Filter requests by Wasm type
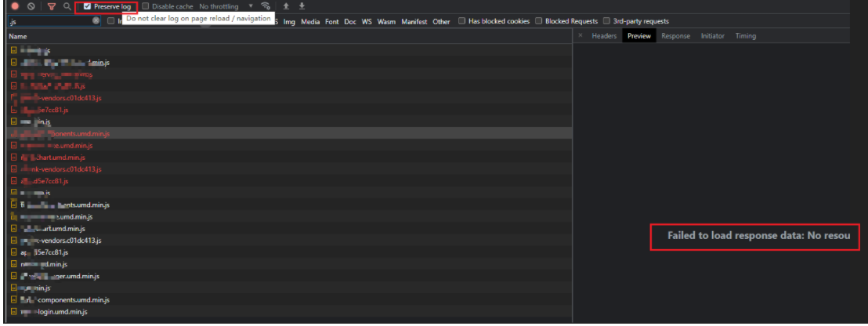 pyautogui.click(x=387, y=22)
